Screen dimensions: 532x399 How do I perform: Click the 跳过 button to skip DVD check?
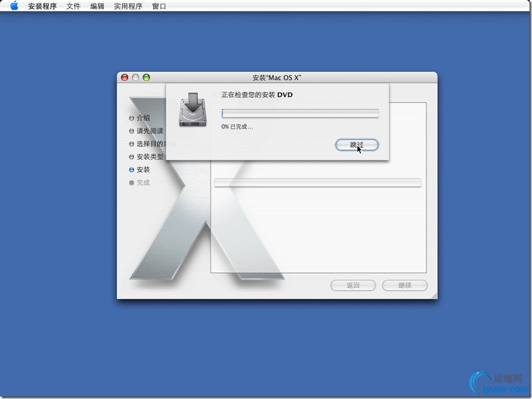[357, 145]
